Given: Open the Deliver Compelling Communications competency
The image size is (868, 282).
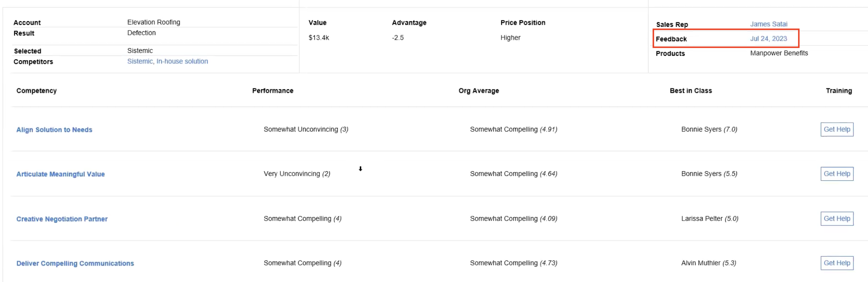Looking at the screenshot, I should (x=75, y=263).
